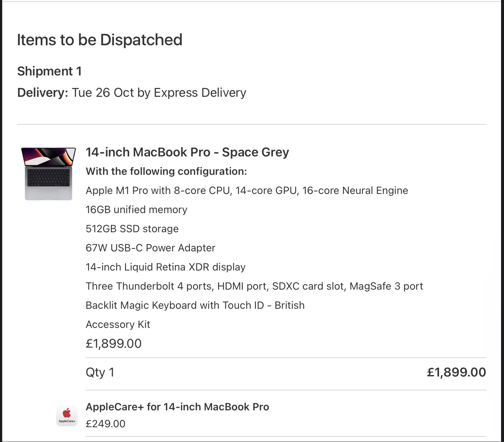Click the 512GB SSD storage line
The height and width of the screenshot is (442, 504).
(132, 229)
